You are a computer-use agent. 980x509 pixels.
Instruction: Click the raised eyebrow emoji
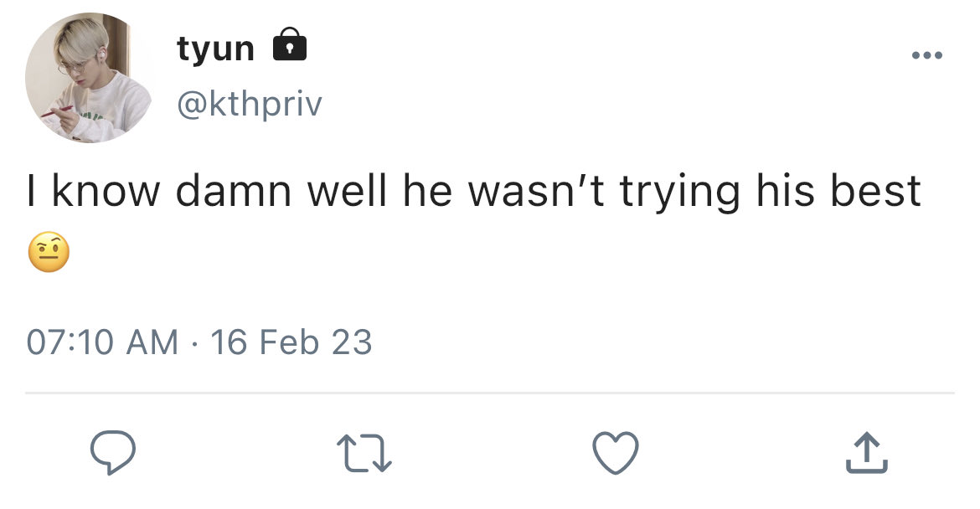click(49, 252)
